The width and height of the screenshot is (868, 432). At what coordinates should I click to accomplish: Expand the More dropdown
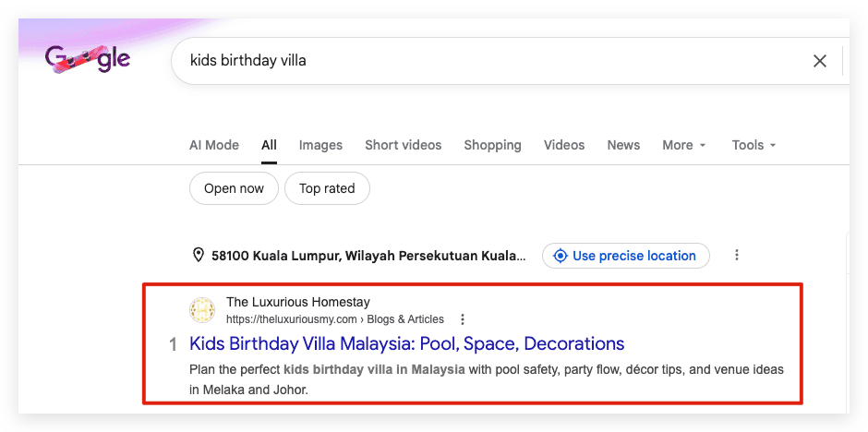tap(684, 145)
